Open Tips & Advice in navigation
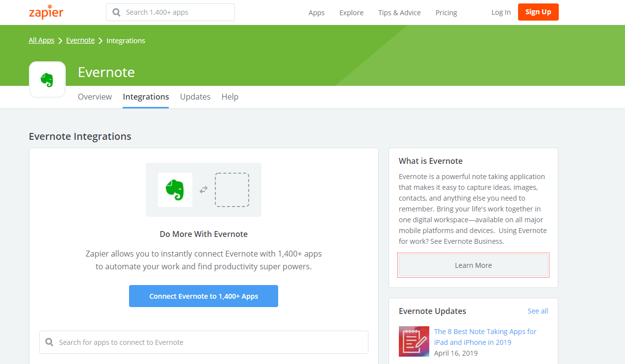This screenshot has height=364, width=625. tap(399, 13)
